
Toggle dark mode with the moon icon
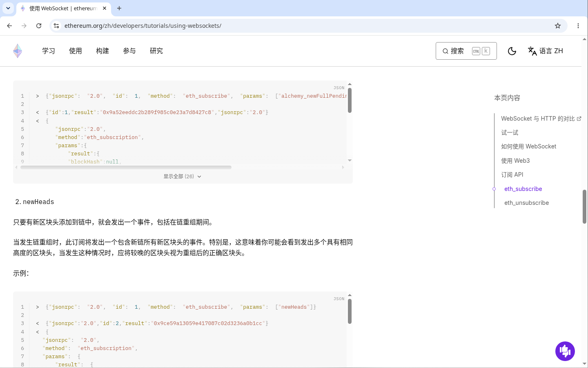(x=512, y=51)
